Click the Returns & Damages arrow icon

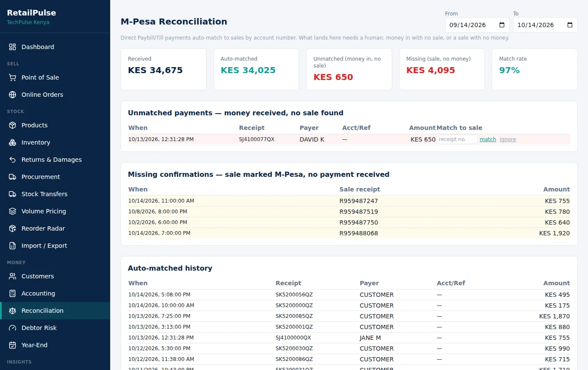point(12,160)
